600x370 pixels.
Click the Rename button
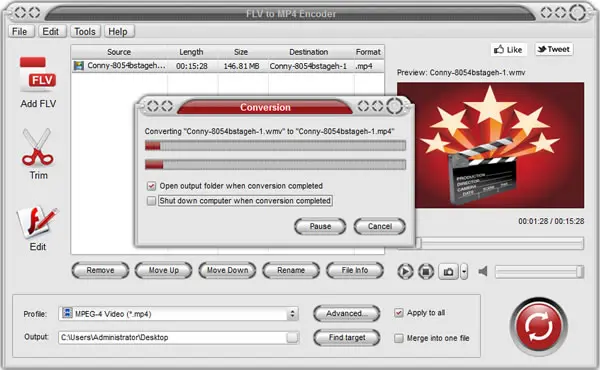click(x=291, y=270)
